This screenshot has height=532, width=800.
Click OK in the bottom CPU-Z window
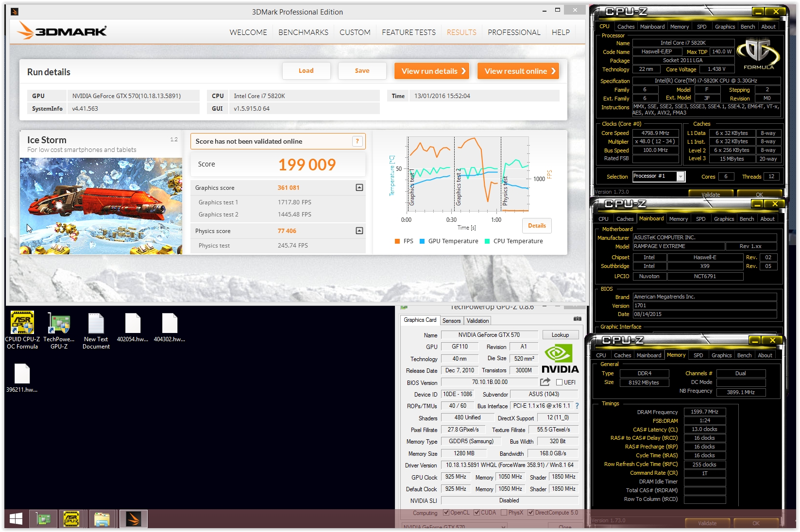(x=756, y=523)
